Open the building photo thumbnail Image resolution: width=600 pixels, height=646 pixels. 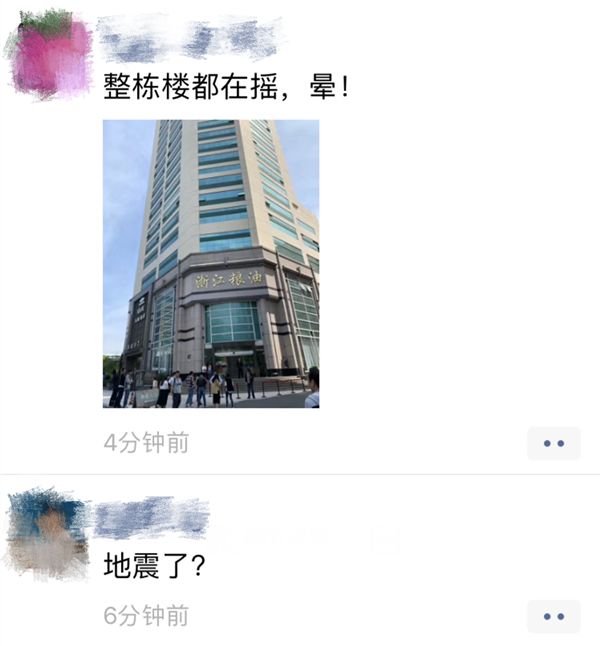pyautogui.click(x=211, y=264)
